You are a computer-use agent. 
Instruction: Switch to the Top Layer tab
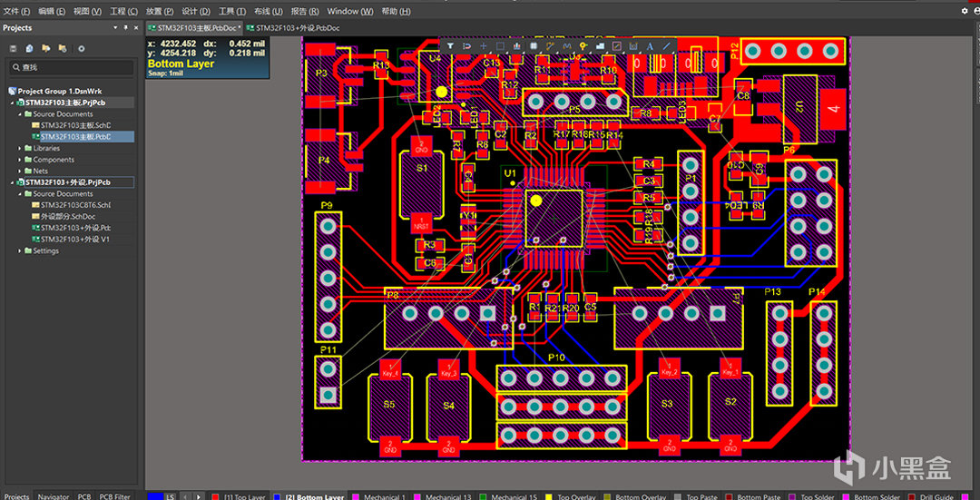(240, 496)
